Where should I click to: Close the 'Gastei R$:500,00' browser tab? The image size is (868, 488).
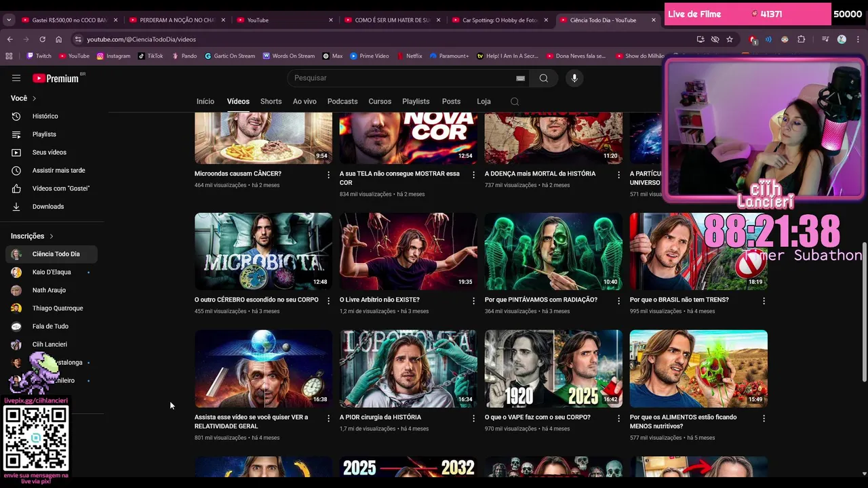(x=115, y=20)
